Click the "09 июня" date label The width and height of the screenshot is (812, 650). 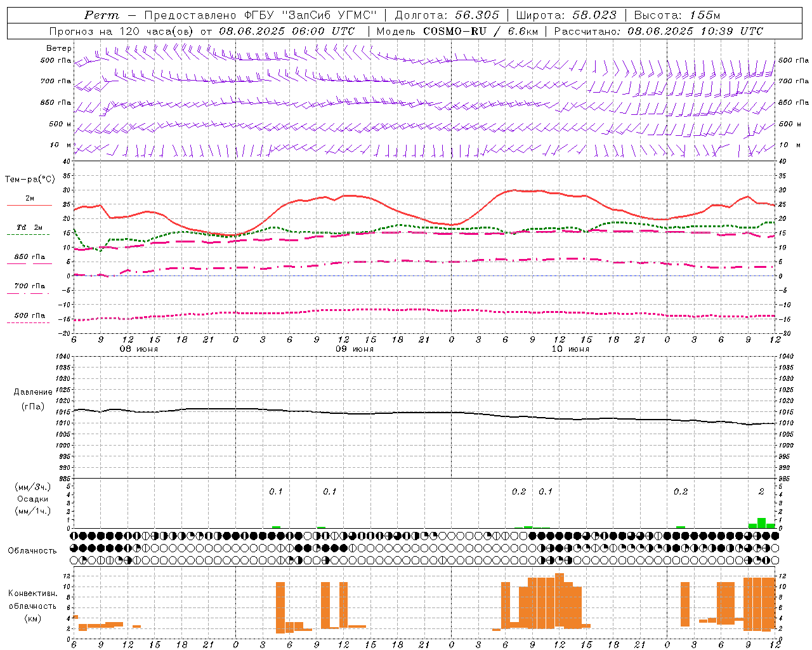(x=354, y=349)
